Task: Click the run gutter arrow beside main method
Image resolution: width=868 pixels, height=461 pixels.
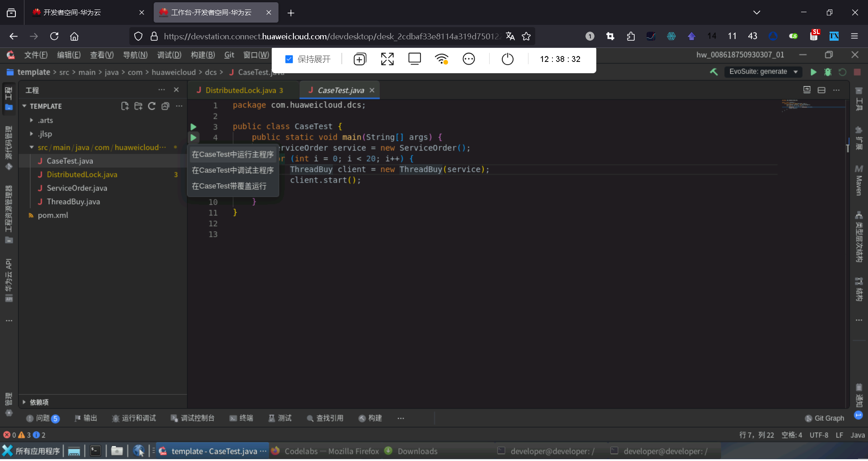Action: 193,137
